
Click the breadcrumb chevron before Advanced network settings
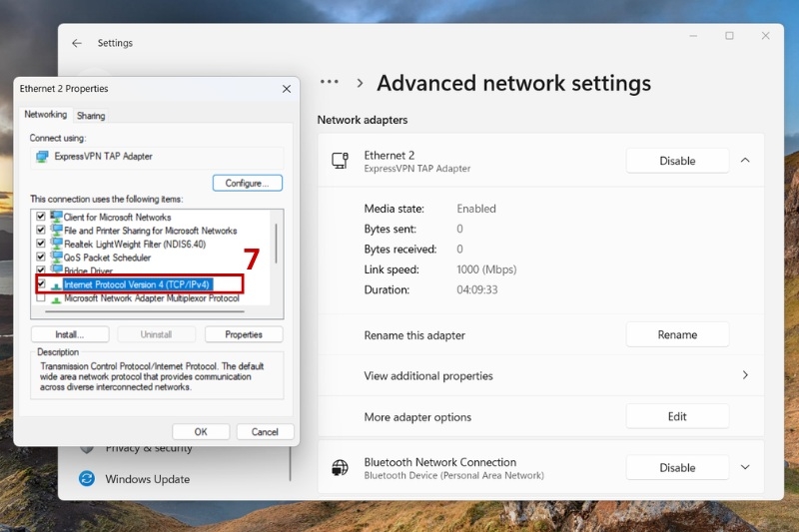[360, 83]
